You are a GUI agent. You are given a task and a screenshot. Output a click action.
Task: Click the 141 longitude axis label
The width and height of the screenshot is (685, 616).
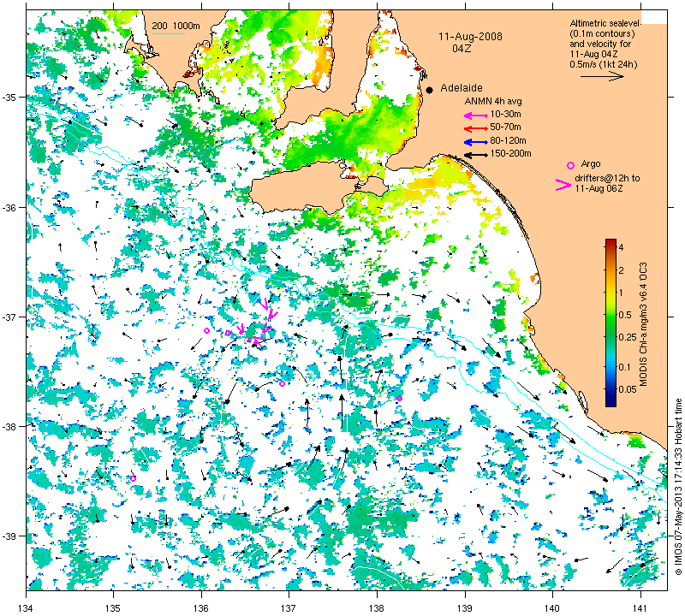[640, 607]
